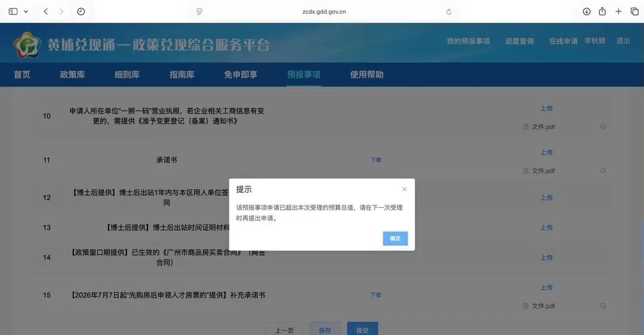Click the check status icon in row 15

[x=603, y=306]
